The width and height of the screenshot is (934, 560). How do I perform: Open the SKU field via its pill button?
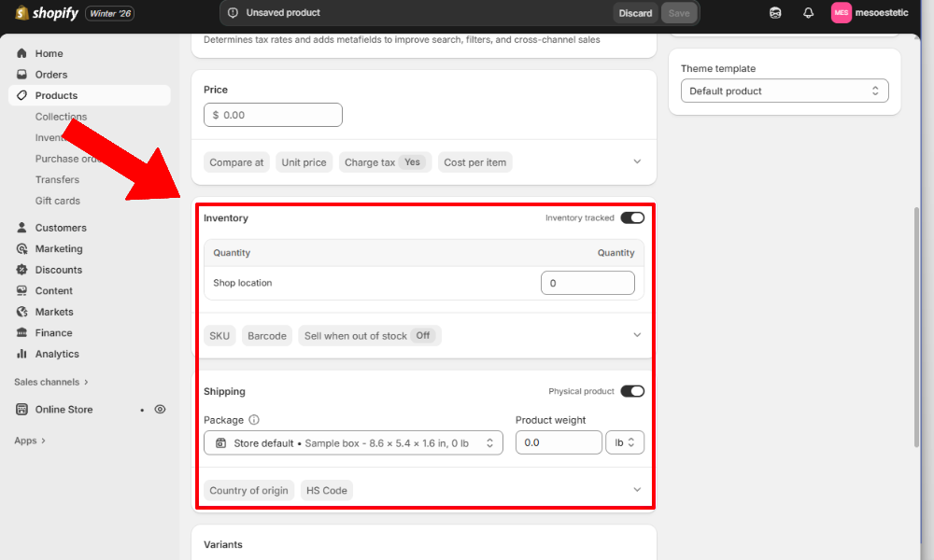(219, 334)
